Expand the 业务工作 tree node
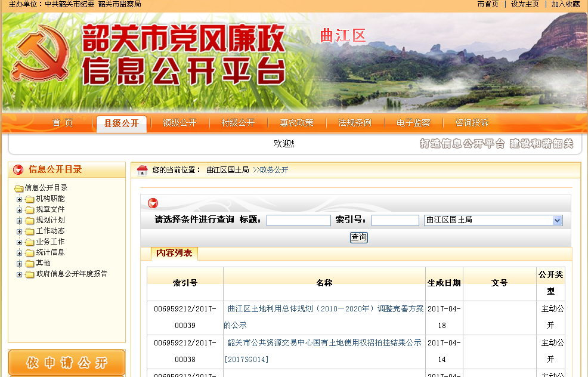Screen dimensions: 588x377 coord(19,242)
